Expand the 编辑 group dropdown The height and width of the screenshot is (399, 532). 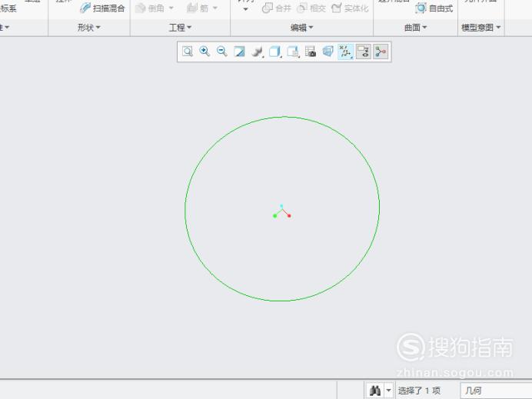pos(301,28)
